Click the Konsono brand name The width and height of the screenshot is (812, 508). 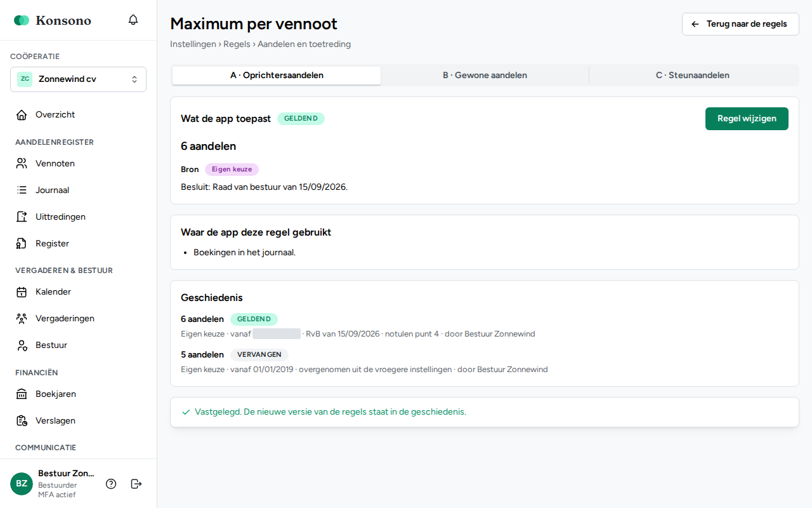click(x=63, y=20)
